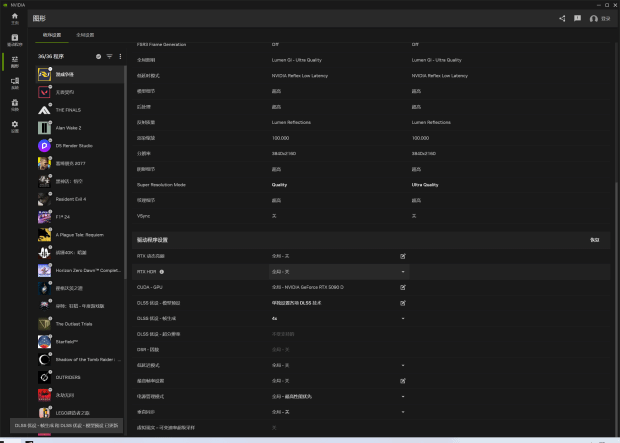Click the NVIDIA GeForce RTX 5090 D value
Viewport: 620px width, 443px height.
point(308,287)
